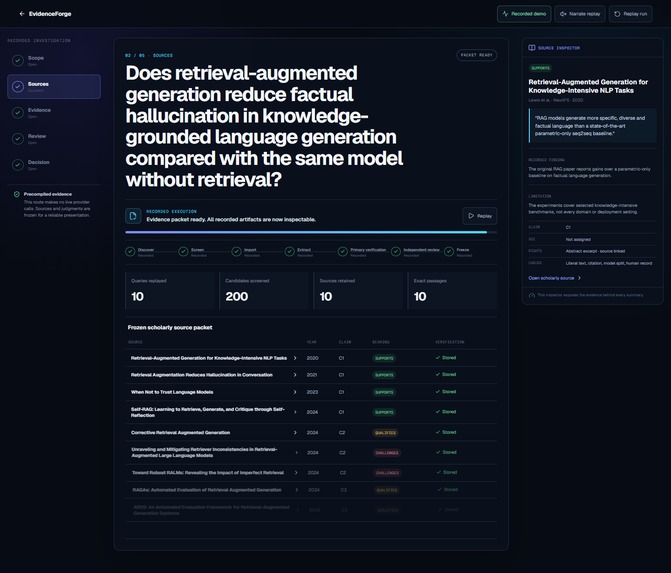Click the CHALLENGES badge on Unraveling and Mitigating row
The width and height of the screenshot is (671, 573).
387,453
